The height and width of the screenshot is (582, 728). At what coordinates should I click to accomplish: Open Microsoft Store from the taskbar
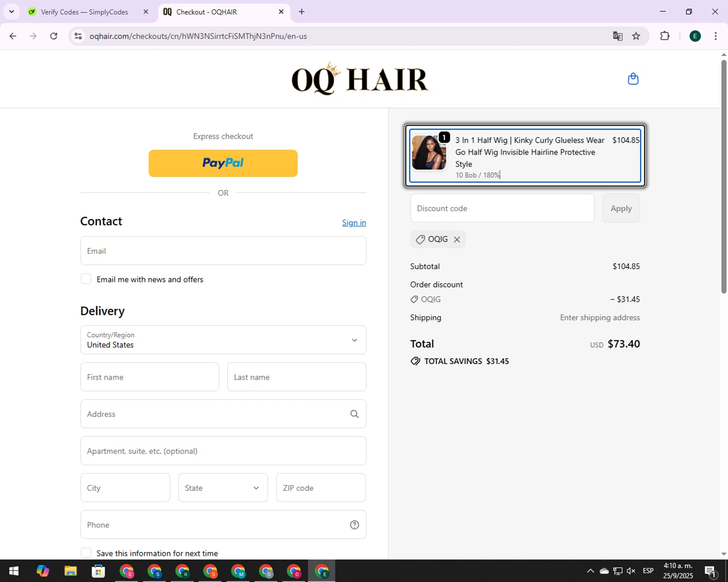click(x=99, y=571)
